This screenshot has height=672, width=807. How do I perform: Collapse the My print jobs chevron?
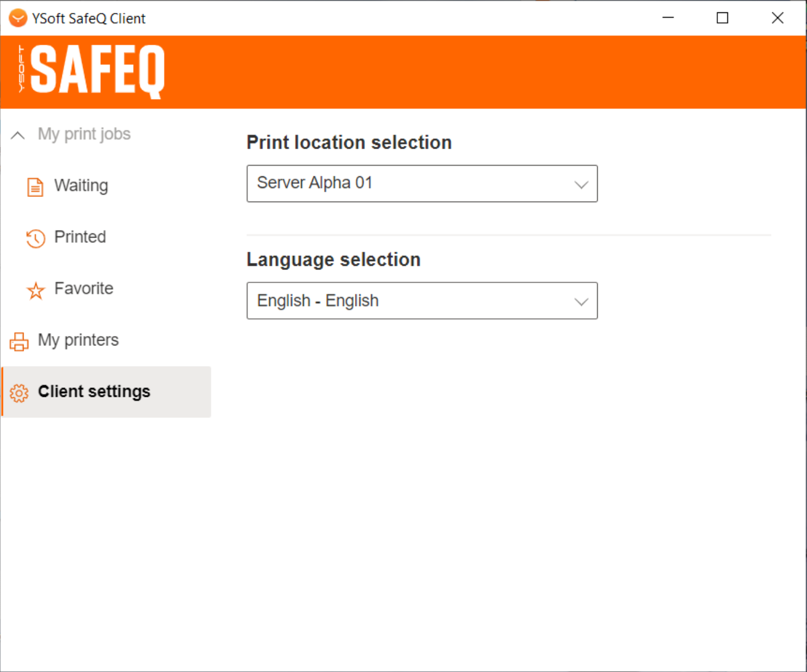[18, 135]
